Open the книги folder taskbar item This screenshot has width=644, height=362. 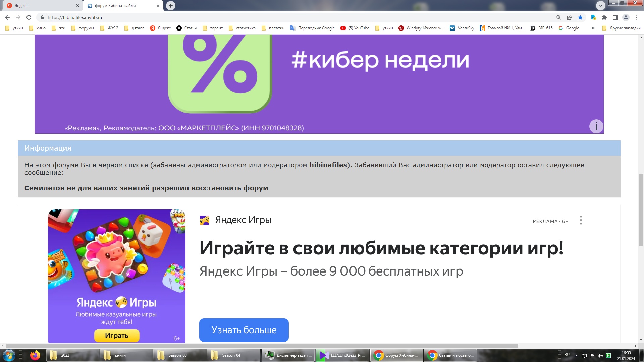click(x=126, y=355)
